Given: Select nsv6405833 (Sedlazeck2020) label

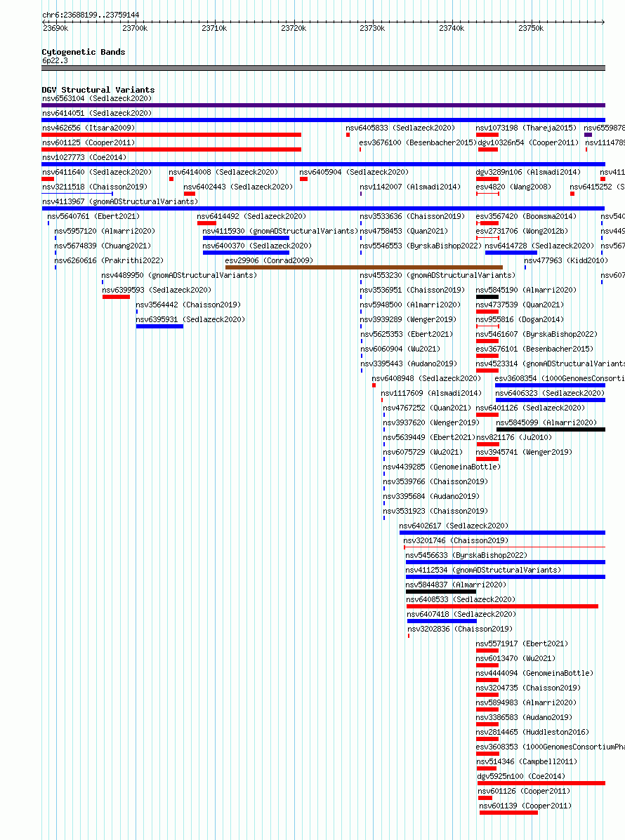Looking at the screenshot, I should coord(400,128).
